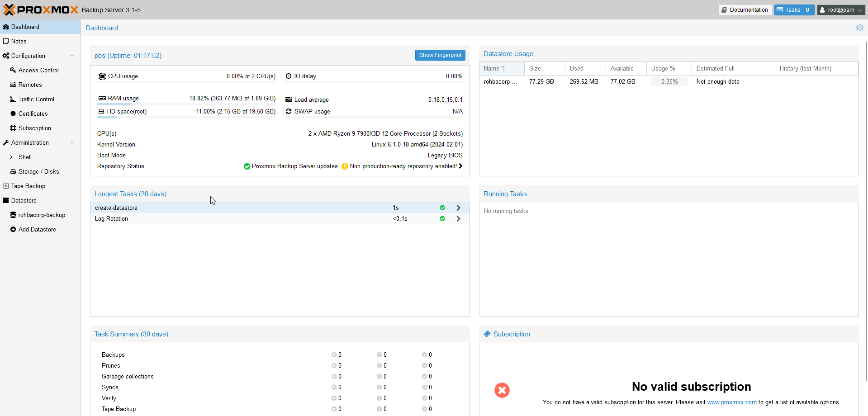Open dashboard settings gear icon
Screen dimensions: 868x416
coord(859,28)
